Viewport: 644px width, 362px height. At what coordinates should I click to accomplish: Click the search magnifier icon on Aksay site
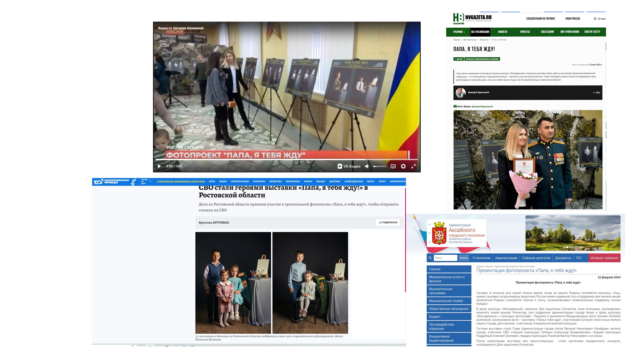point(430,258)
